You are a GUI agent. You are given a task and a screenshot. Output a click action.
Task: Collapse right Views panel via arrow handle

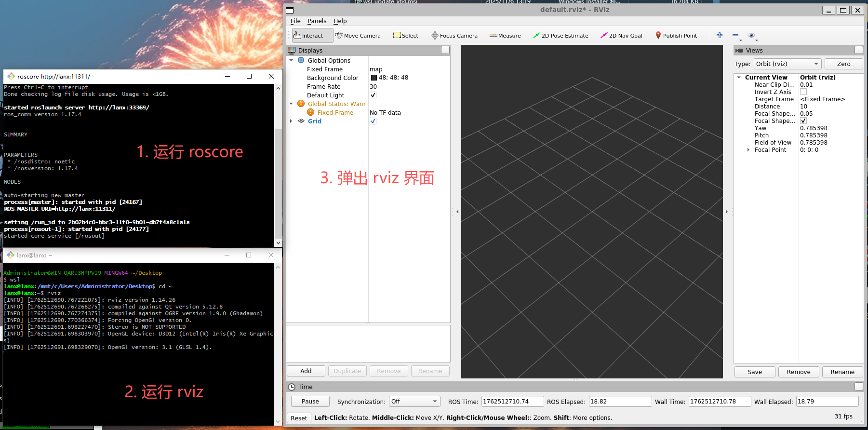click(727, 212)
